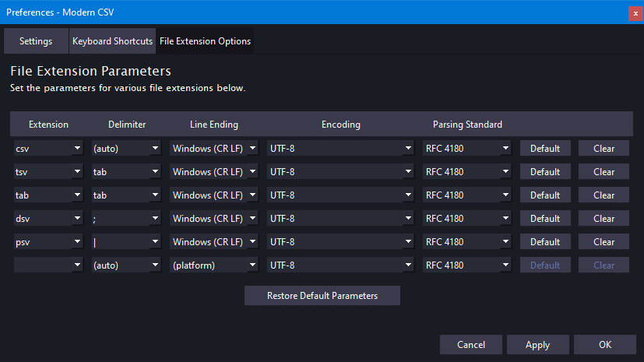This screenshot has width=644, height=362.
Task: Open encoding dropdown for psv row
Action: coord(340,242)
